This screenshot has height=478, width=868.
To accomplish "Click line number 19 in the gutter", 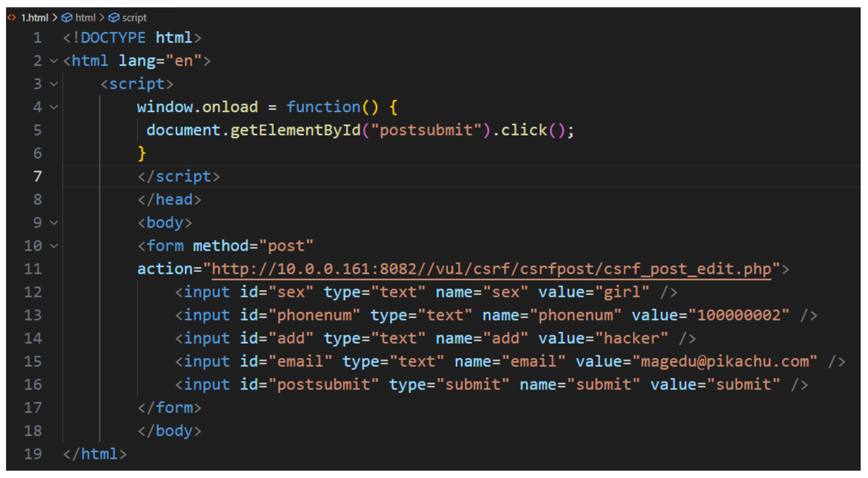I will point(33,454).
